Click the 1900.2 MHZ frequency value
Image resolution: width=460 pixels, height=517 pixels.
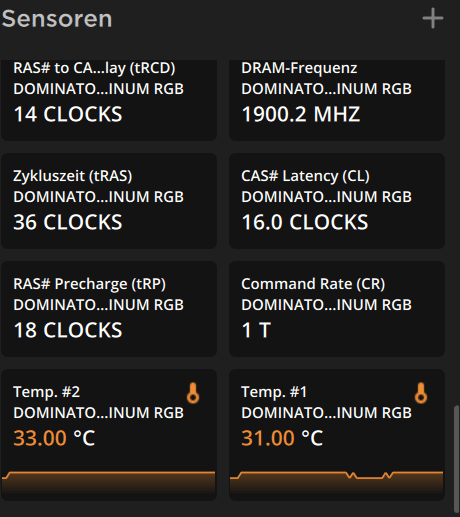point(301,114)
